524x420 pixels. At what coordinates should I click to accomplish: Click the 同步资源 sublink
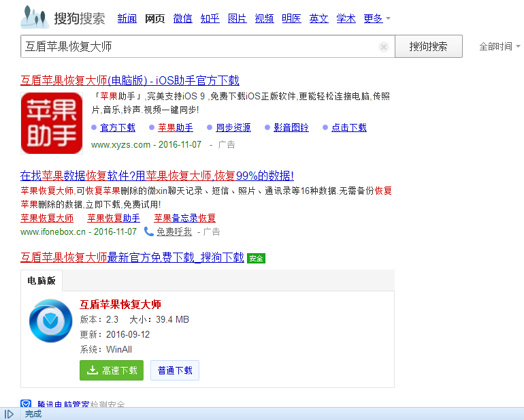coord(233,127)
